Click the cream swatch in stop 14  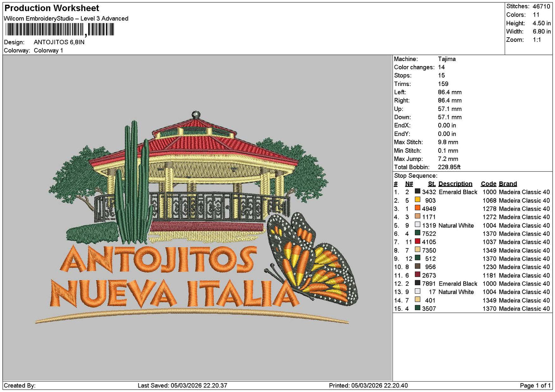point(417,299)
